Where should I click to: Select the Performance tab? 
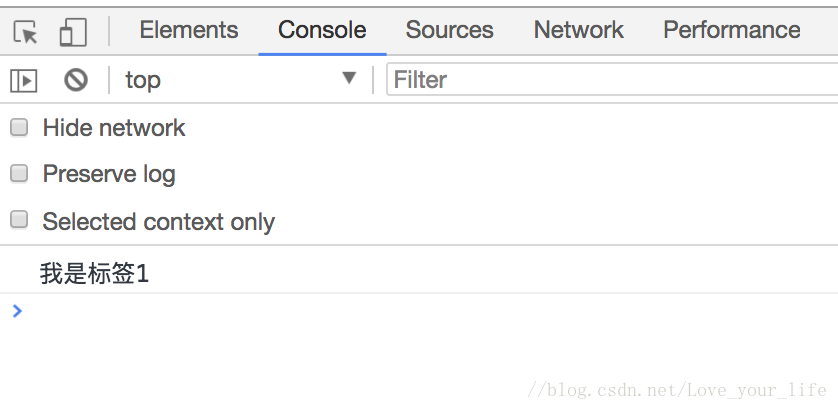pyautogui.click(x=732, y=30)
